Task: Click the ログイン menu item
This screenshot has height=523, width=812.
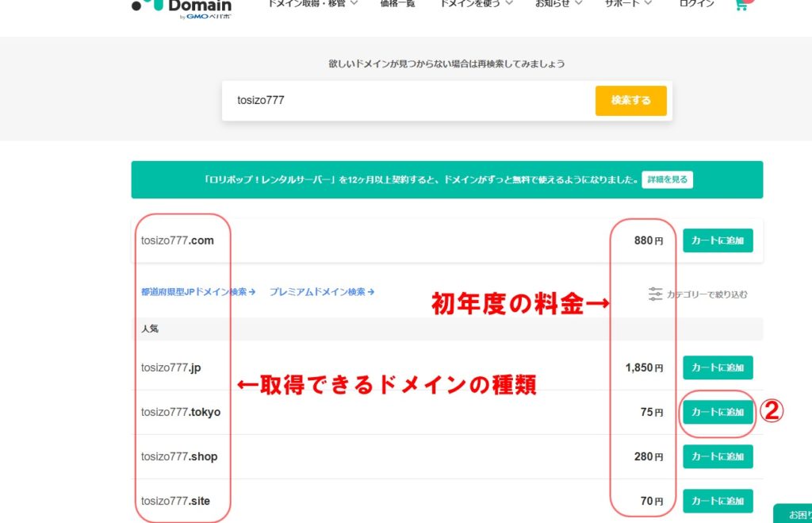Action: [x=696, y=4]
